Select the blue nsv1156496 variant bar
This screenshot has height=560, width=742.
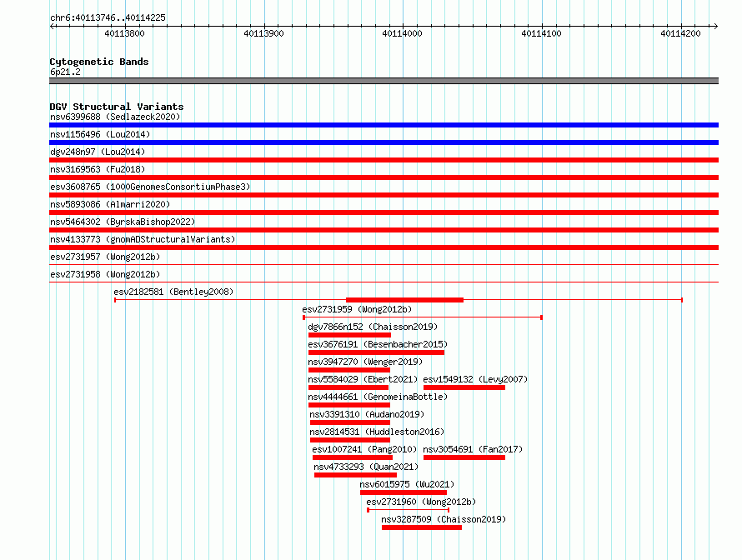click(384, 142)
